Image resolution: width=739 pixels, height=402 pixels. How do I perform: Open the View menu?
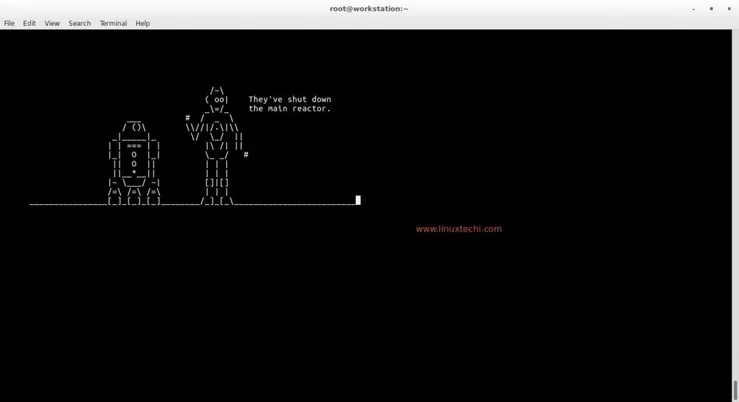(52, 23)
